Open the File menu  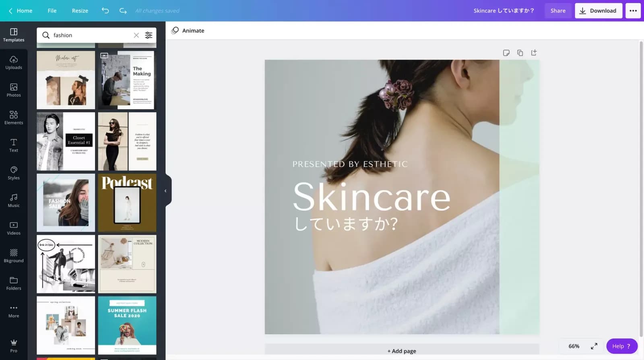(52, 11)
